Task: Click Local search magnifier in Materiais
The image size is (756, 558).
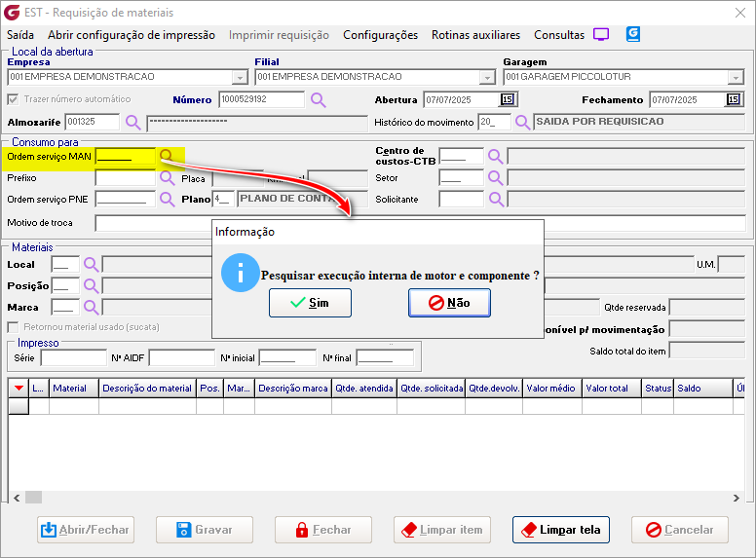Action: tap(91, 265)
